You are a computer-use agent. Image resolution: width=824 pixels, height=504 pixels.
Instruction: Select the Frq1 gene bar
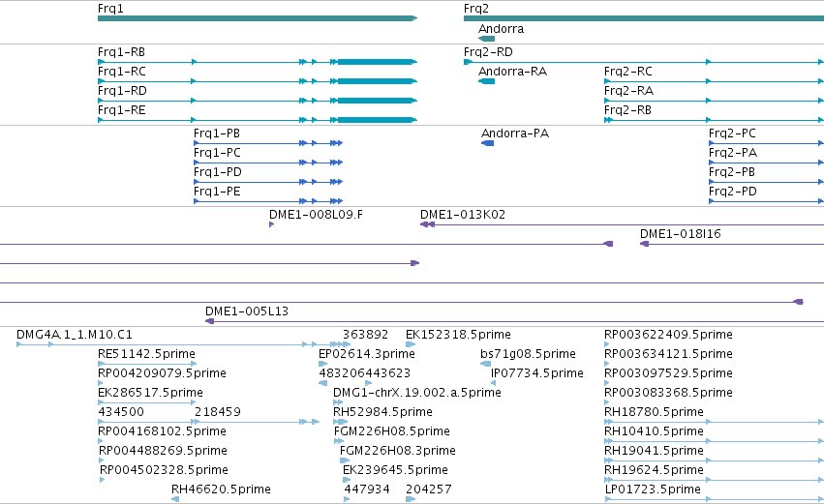258,18
